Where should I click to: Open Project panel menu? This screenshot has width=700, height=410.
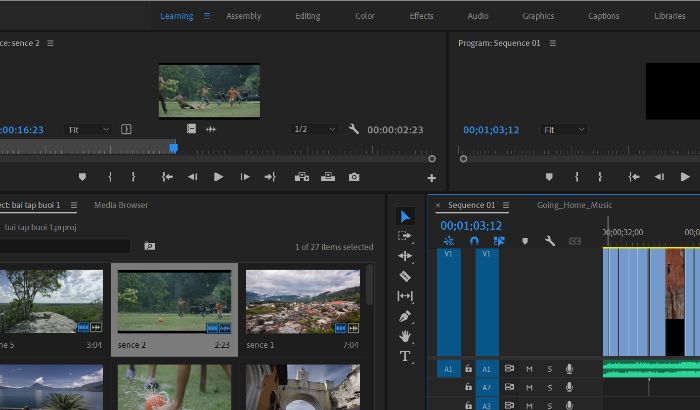click(74, 205)
